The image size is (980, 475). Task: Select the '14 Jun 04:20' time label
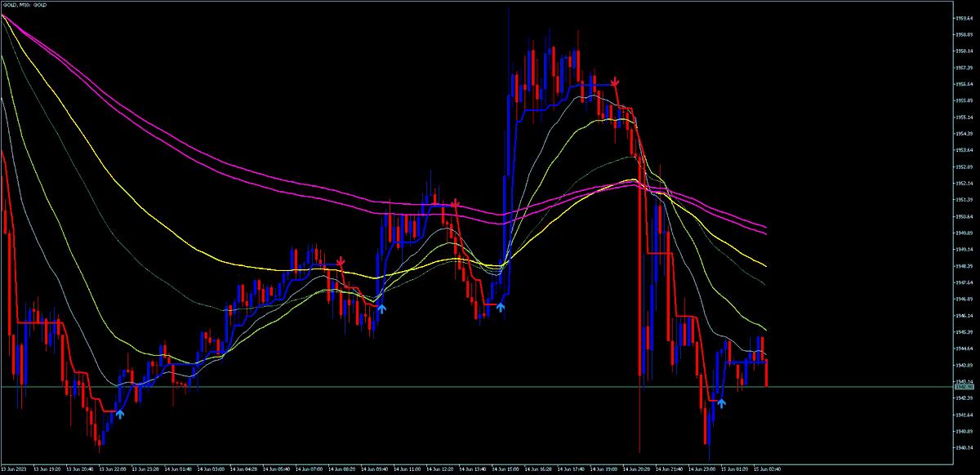(244, 469)
